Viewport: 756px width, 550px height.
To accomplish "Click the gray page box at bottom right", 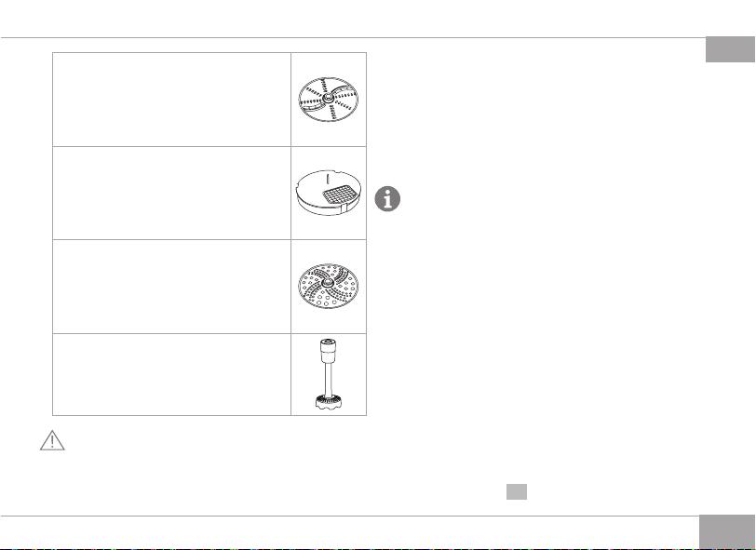I will 727,532.
